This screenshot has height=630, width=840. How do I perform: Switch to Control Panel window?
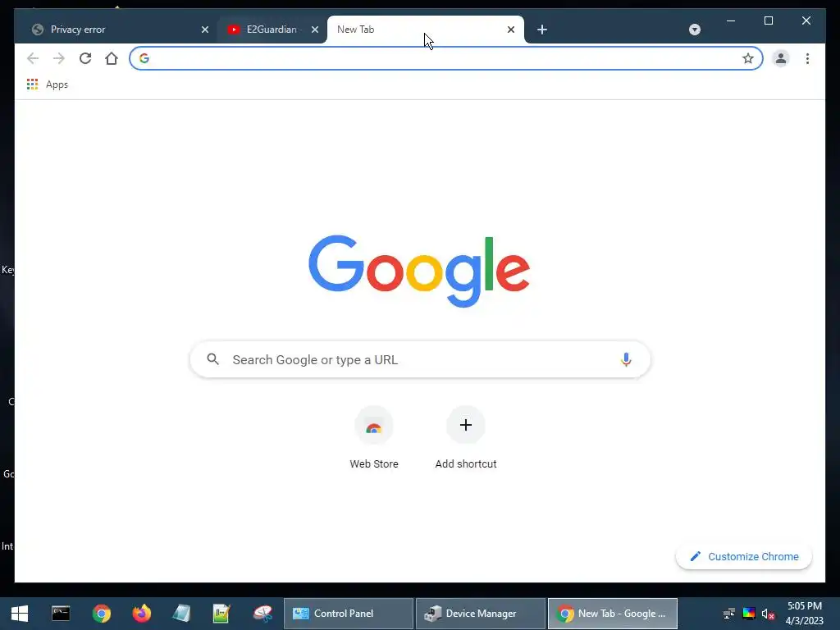point(349,614)
